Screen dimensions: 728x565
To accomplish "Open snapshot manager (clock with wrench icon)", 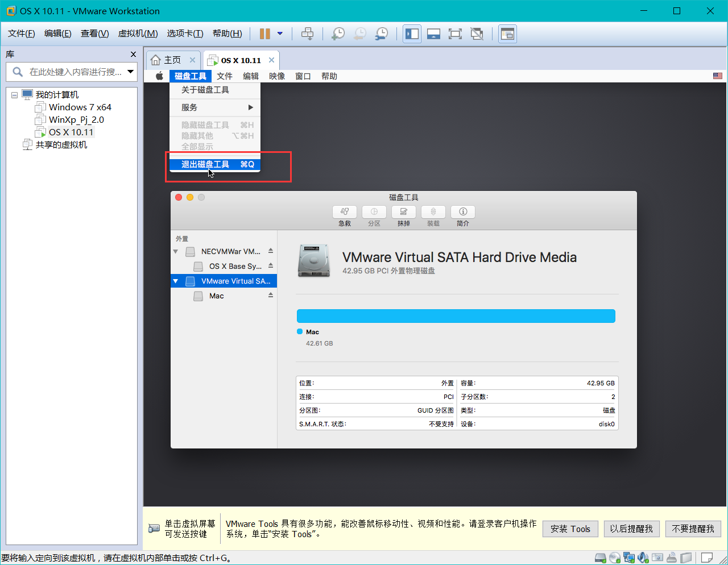I will pyautogui.click(x=382, y=34).
